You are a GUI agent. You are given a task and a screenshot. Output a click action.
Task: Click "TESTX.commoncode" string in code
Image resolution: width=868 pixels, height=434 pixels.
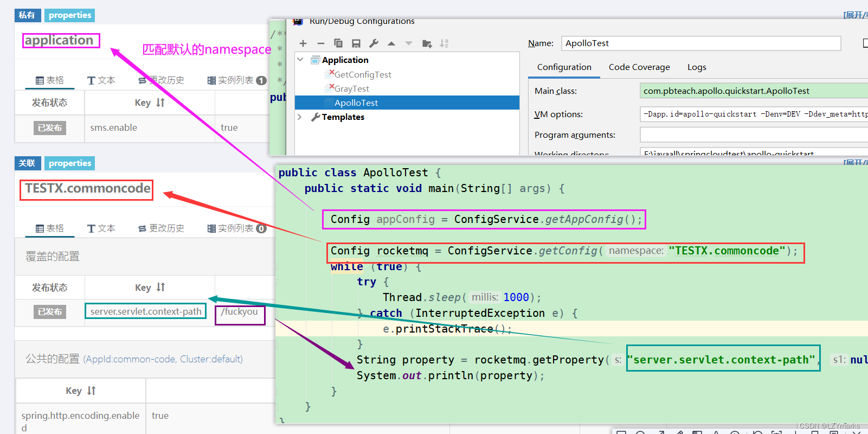[727, 251]
